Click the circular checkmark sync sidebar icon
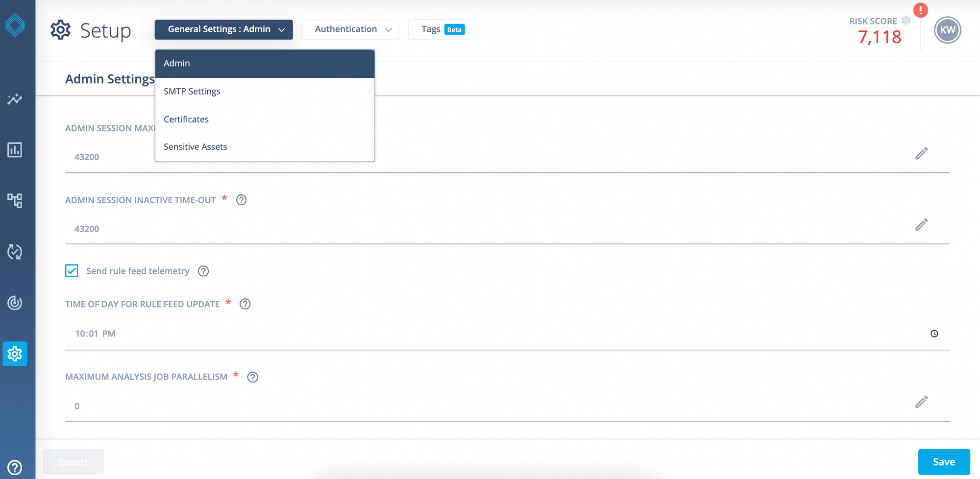This screenshot has height=479, width=980. 15,252
